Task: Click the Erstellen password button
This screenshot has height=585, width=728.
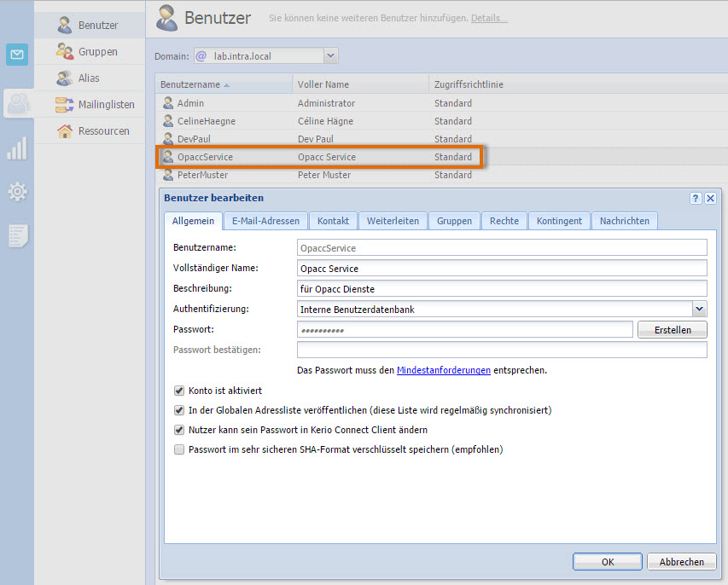Action: (x=673, y=330)
